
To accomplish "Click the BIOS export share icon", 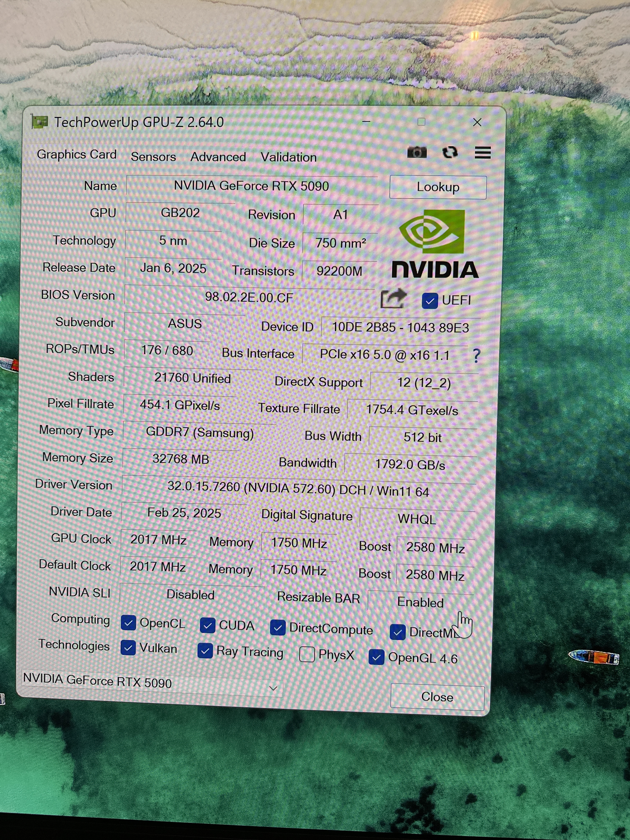I will point(393,299).
